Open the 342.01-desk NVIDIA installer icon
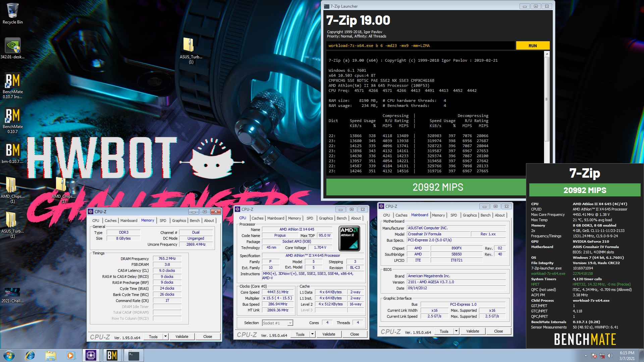 (12, 48)
